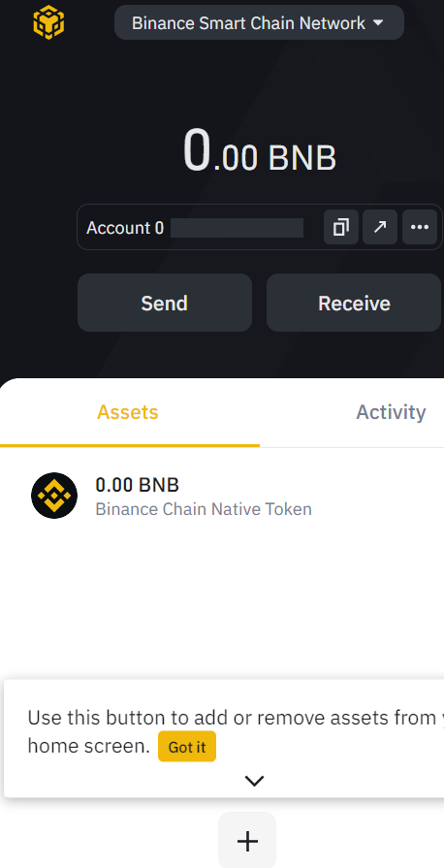Click the Send button
This screenshot has width=444, height=868.
click(165, 303)
